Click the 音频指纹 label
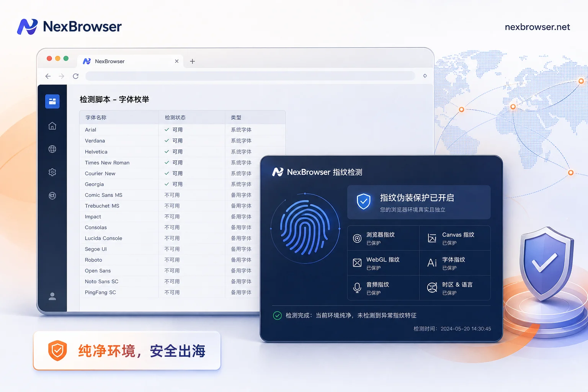588x392 pixels. [x=378, y=284]
